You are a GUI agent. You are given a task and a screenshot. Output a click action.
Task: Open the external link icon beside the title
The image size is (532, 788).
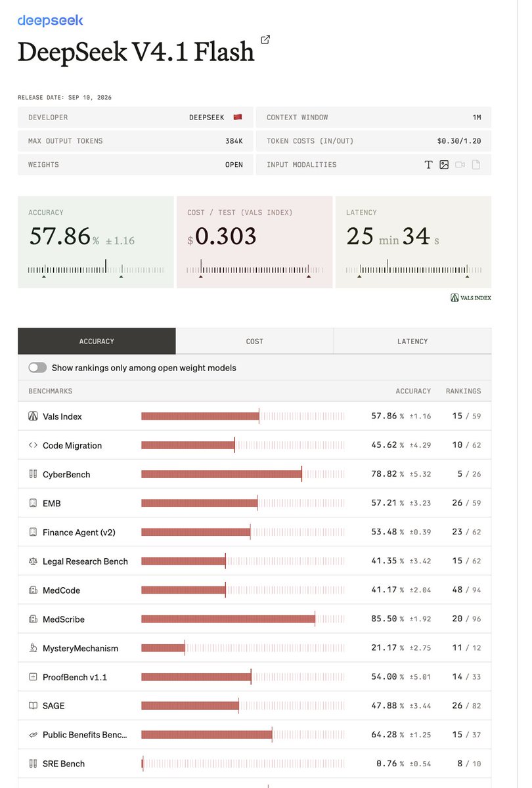click(x=265, y=39)
